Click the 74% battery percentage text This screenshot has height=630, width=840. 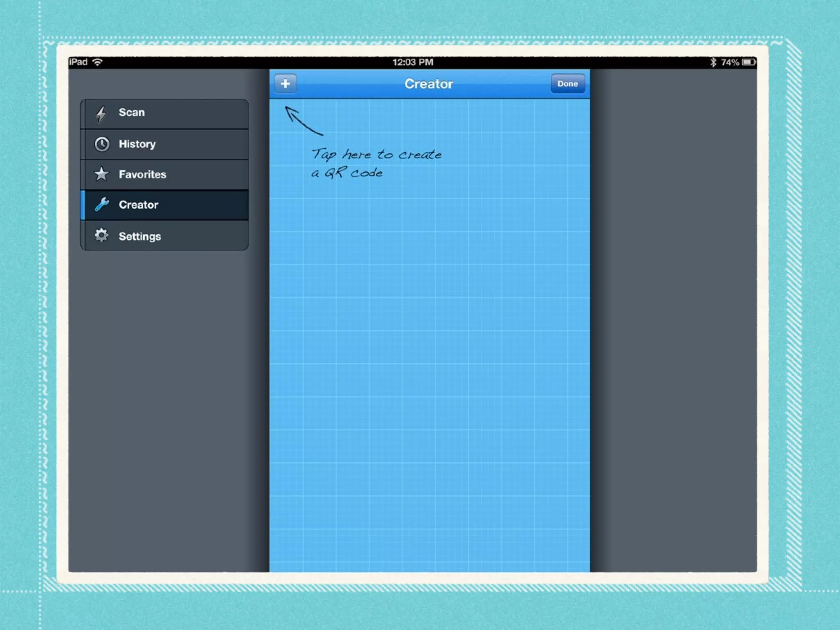pos(730,62)
